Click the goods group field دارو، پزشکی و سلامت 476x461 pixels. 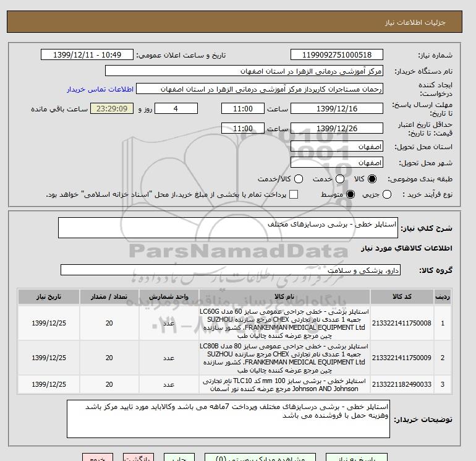(231, 270)
